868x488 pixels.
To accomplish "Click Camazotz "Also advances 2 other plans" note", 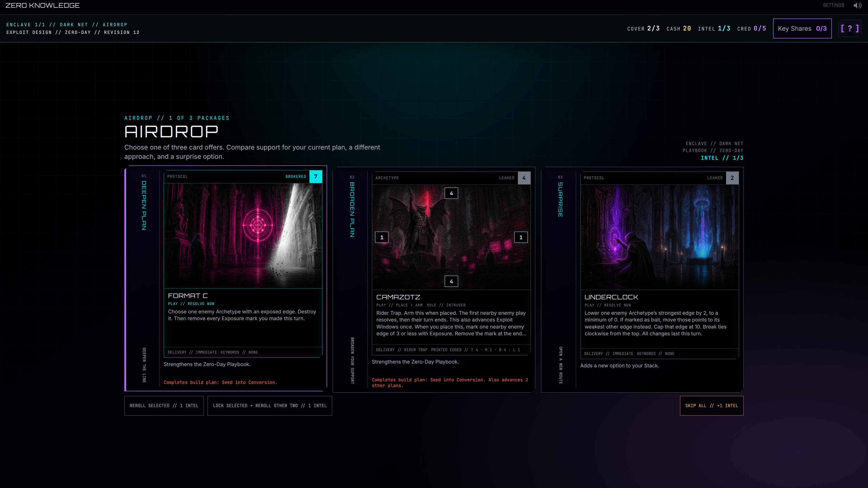I will coord(450,382).
